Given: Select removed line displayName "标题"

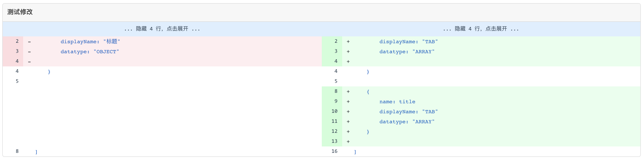Looking at the screenshot, I should coord(90,42).
